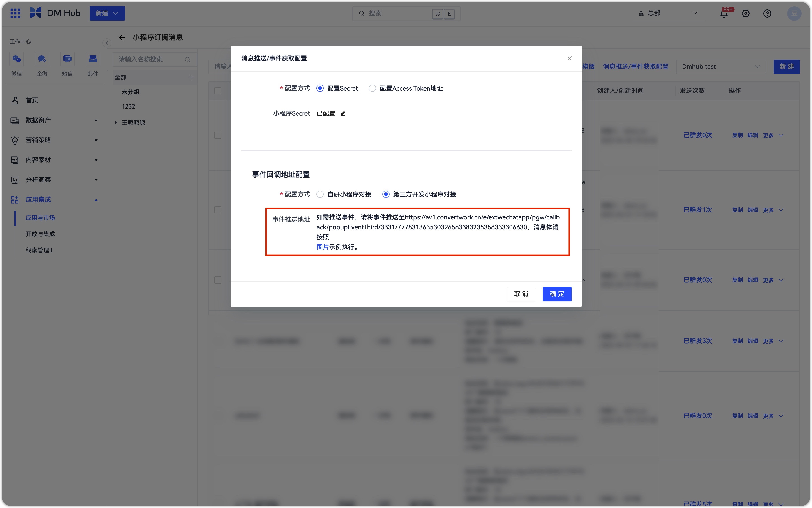812x508 pixels.
Task: Click the user avatar icon
Action: click(794, 14)
